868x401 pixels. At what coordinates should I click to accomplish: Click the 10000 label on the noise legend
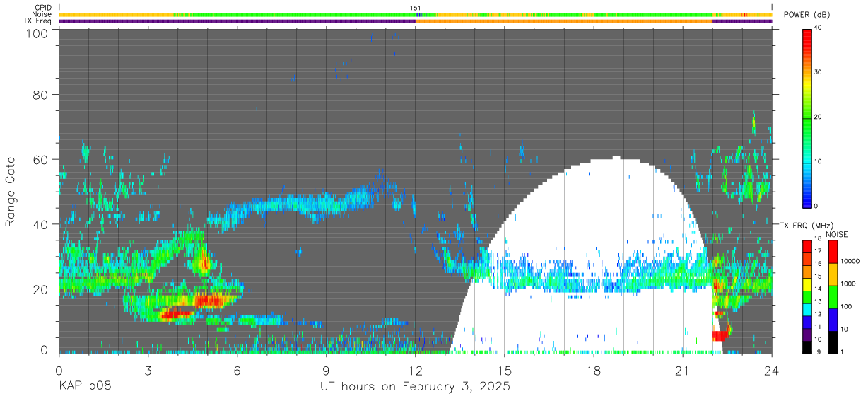point(849,262)
